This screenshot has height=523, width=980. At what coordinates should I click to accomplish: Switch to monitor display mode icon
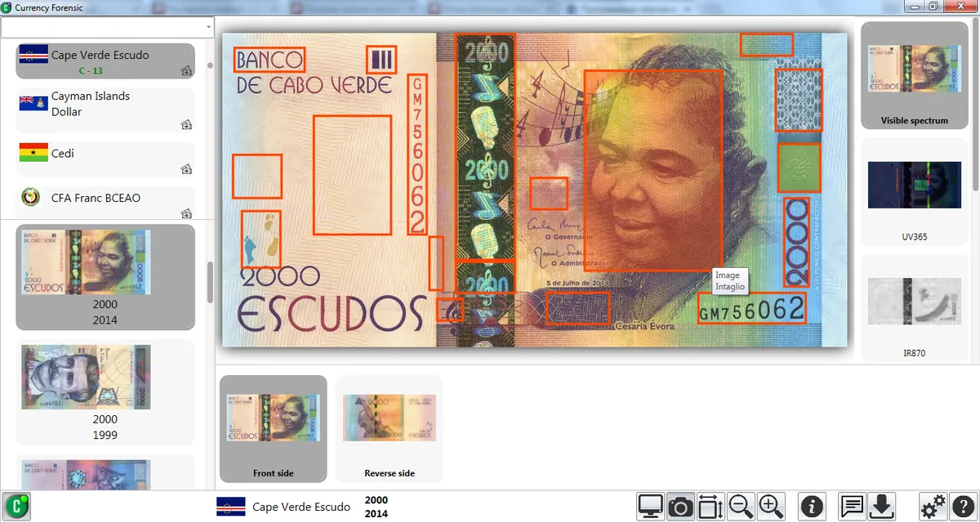click(x=651, y=507)
